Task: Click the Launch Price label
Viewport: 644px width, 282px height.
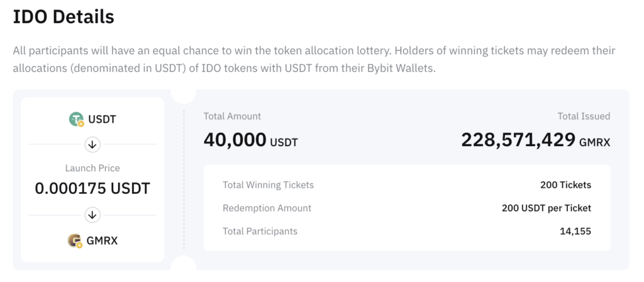Action: 92,168
